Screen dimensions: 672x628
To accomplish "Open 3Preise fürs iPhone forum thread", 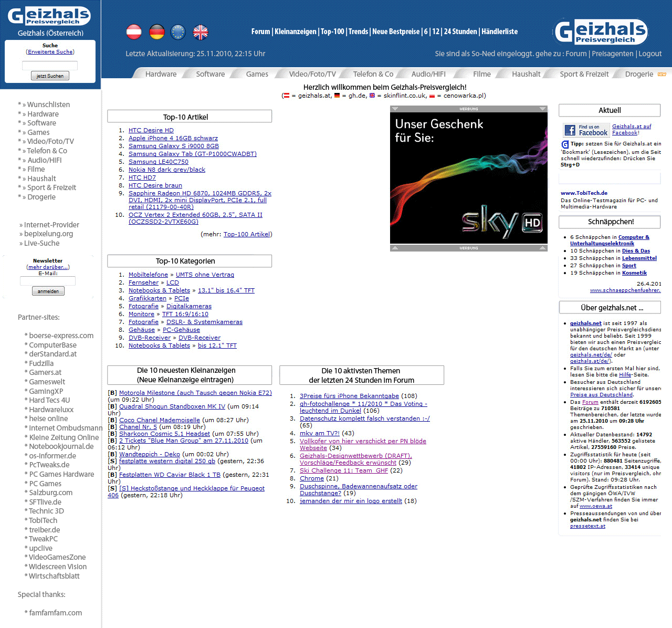I will click(349, 396).
